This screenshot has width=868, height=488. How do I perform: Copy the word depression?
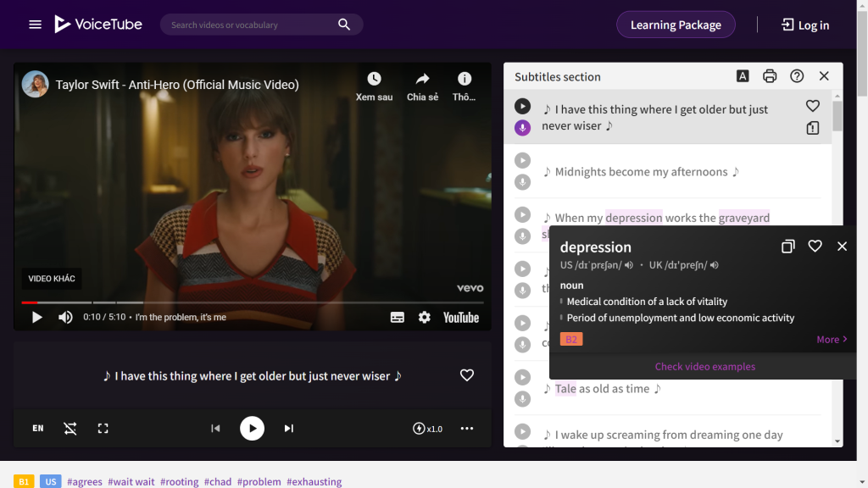(x=787, y=247)
